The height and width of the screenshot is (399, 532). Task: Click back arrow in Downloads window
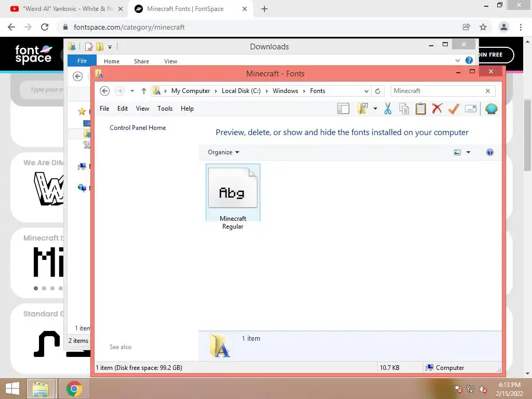[78, 76]
